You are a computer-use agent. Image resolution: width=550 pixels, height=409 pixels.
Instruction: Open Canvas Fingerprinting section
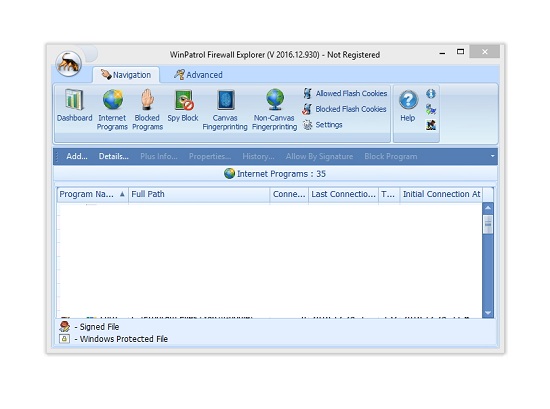pos(225,110)
